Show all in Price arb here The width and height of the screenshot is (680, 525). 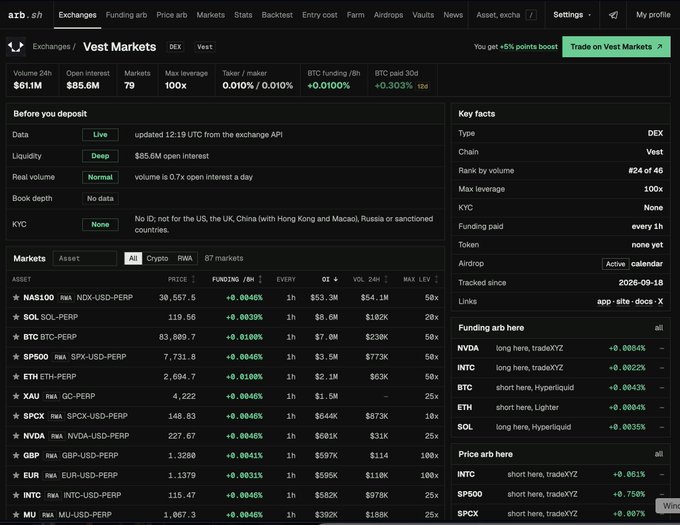[x=659, y=454]
